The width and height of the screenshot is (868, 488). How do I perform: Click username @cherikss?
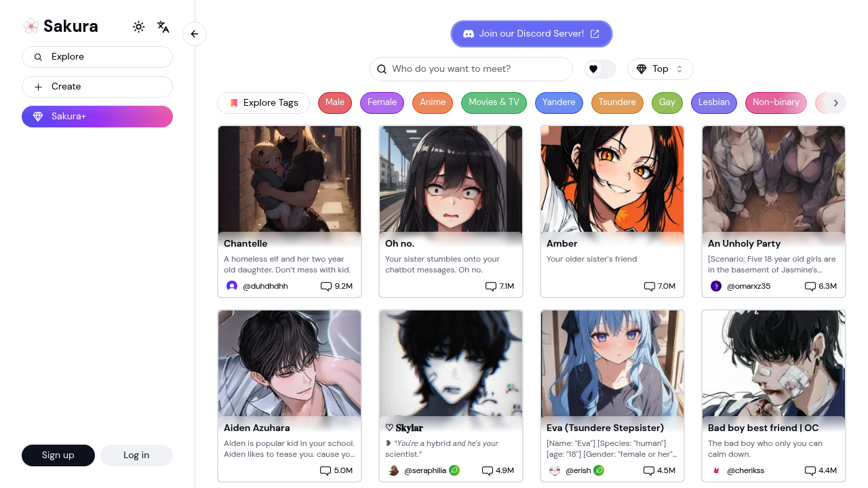(x=745, y=471)
